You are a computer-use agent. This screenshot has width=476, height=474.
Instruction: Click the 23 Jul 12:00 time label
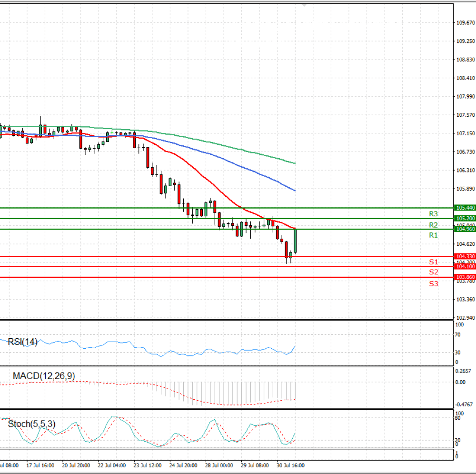coord(148,465)
